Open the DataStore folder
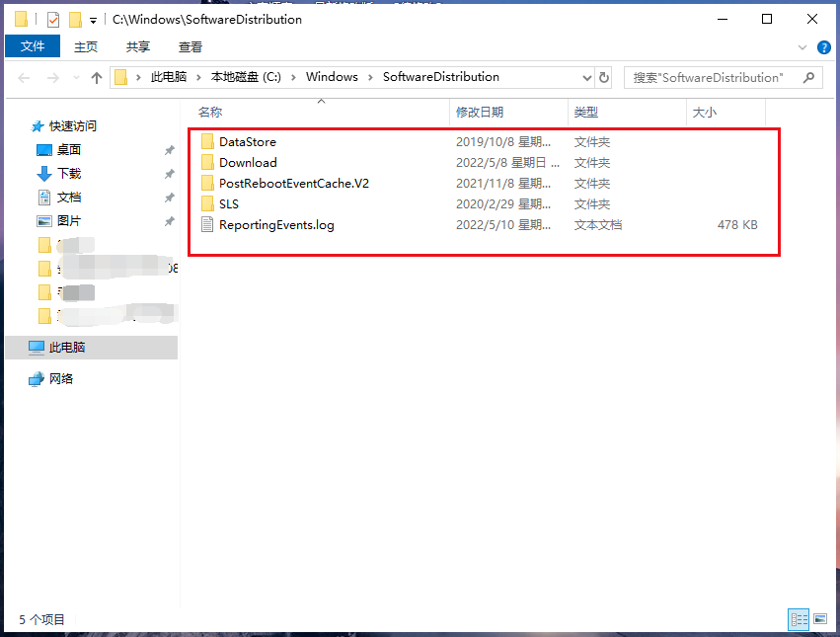The image size is (840, 637). [x=247, y=142]
